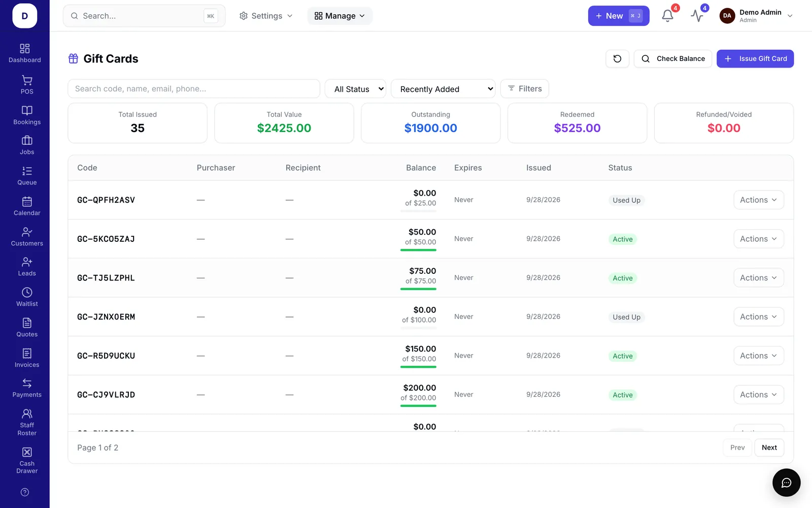Open the Demo Admin account menu
The image size is (812, 508).
coord(756,16)
